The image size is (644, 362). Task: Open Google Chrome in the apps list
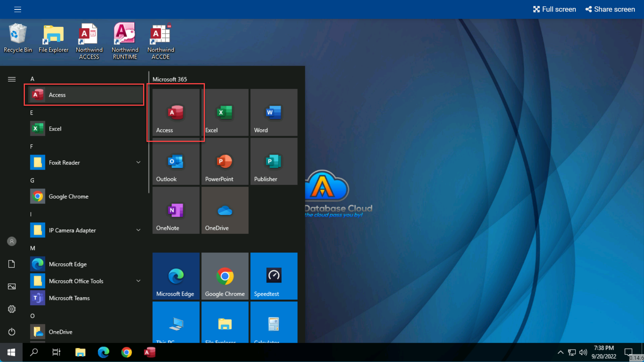[87, 196]
